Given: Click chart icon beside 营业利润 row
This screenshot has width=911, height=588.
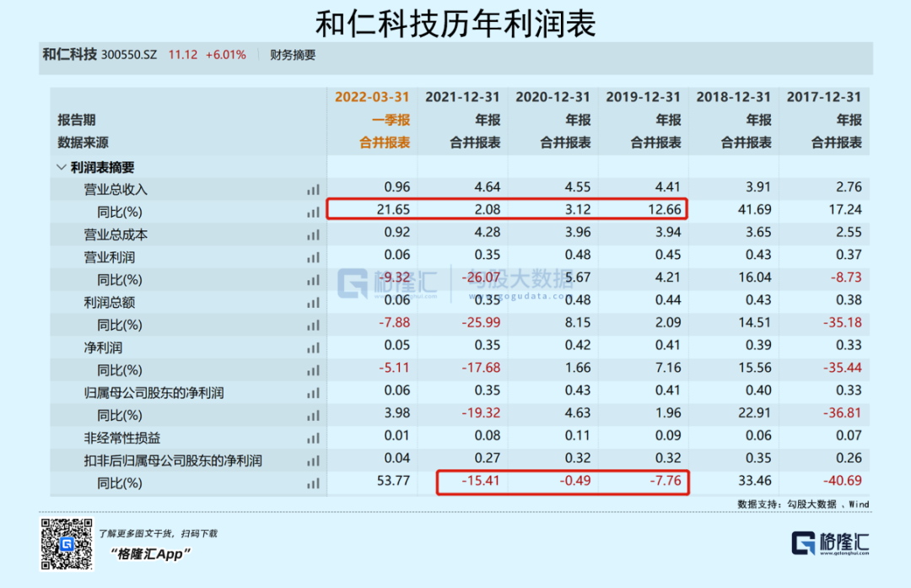Looking at the screenshot, I should point(313,257).
